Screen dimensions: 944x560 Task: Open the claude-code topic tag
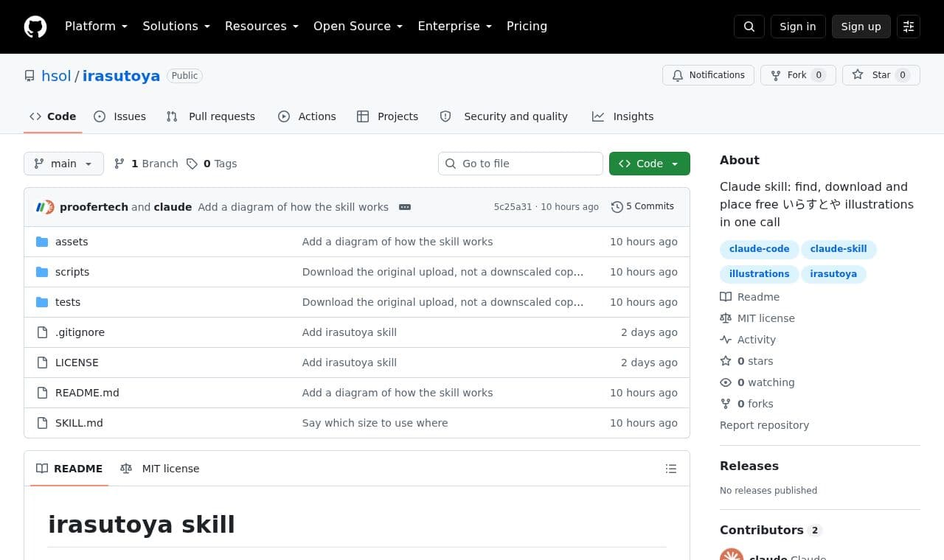point(760,249)
